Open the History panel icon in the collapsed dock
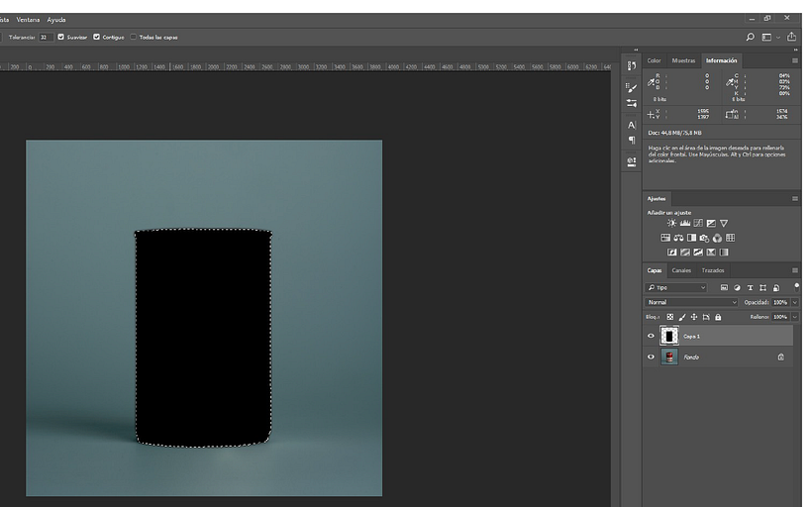This screenshot has width=812, height=507. tap(631, 65)
